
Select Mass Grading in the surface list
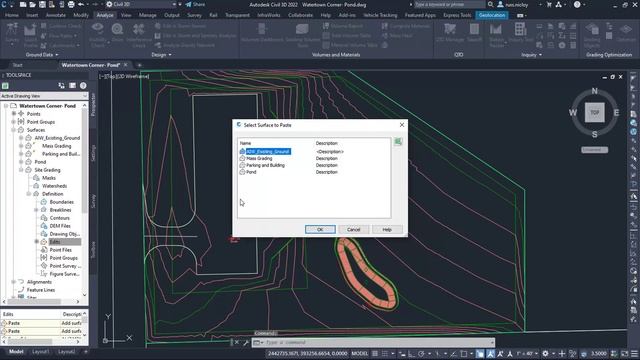coord(259,158)
